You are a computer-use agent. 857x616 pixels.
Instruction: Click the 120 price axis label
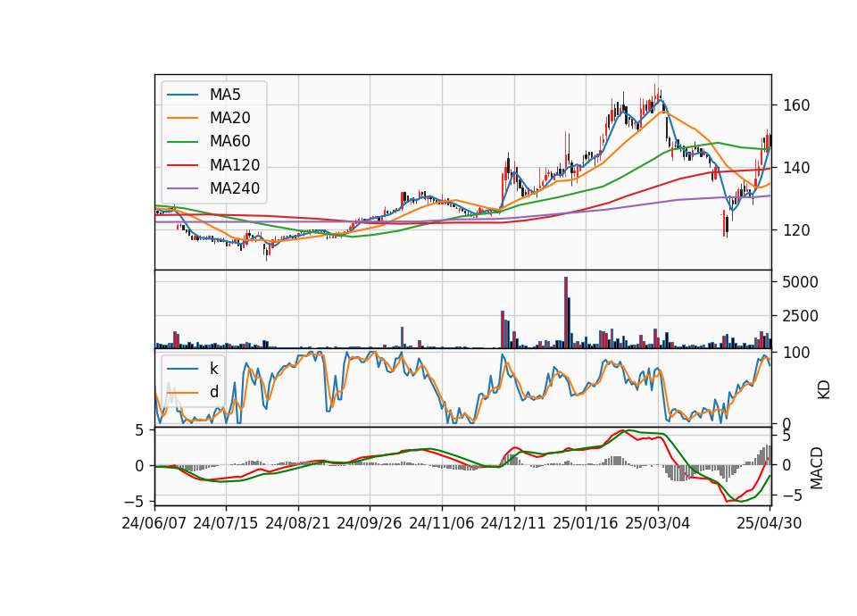796,230
